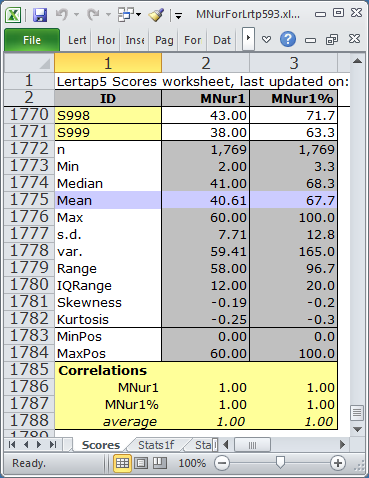This screenshot has width=369, height=478.
Task: Open the undo history dropdown arrow
Action: 76,15
